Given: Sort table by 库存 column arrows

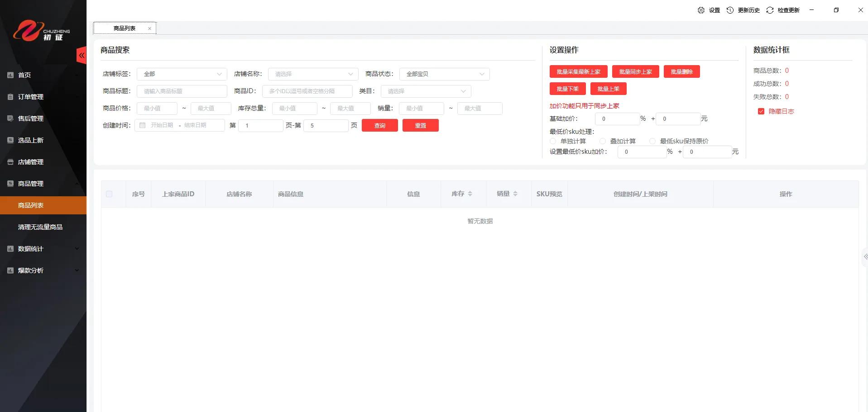Looking at the screenshot, I should click(x=470, y=194).
